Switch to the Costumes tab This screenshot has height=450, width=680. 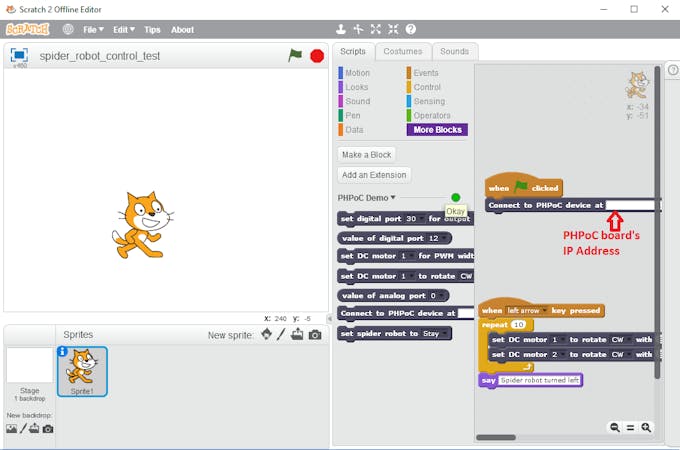point(402,52)
